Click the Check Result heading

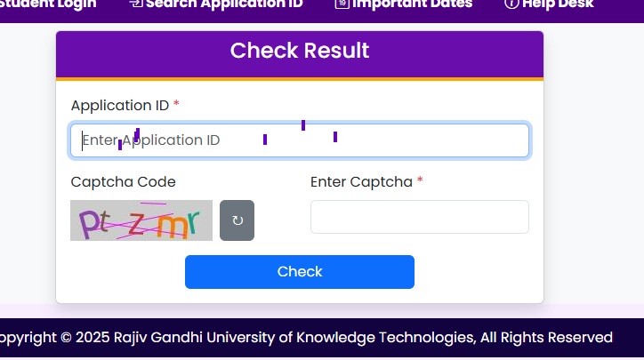pyautogui.click(x=300, y=51)
